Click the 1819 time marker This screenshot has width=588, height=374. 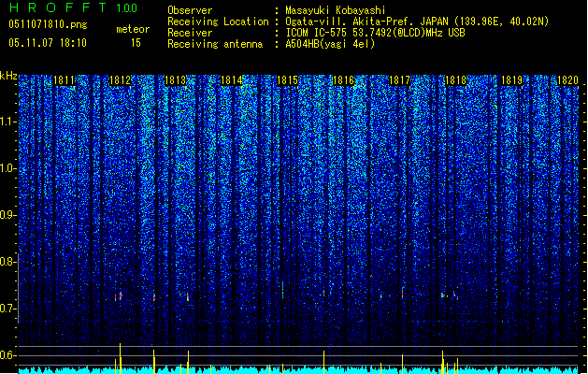pos(511,80)
